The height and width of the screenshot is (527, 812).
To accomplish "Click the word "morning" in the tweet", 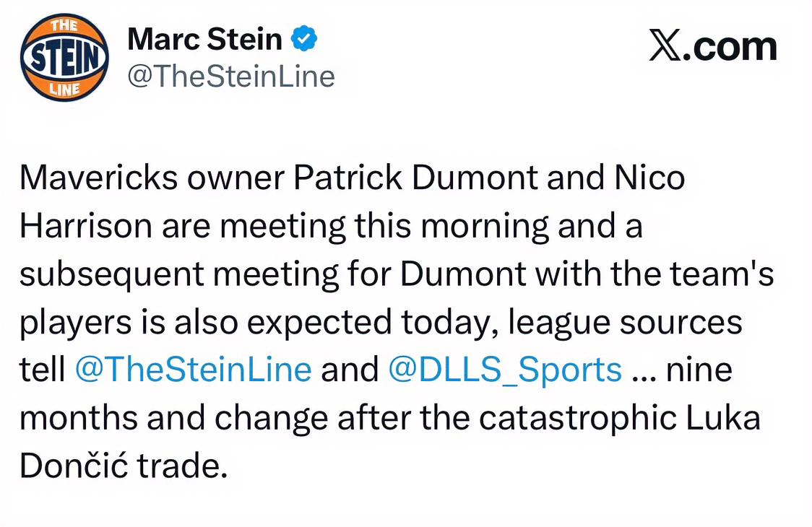I will [x=485, y=227].
